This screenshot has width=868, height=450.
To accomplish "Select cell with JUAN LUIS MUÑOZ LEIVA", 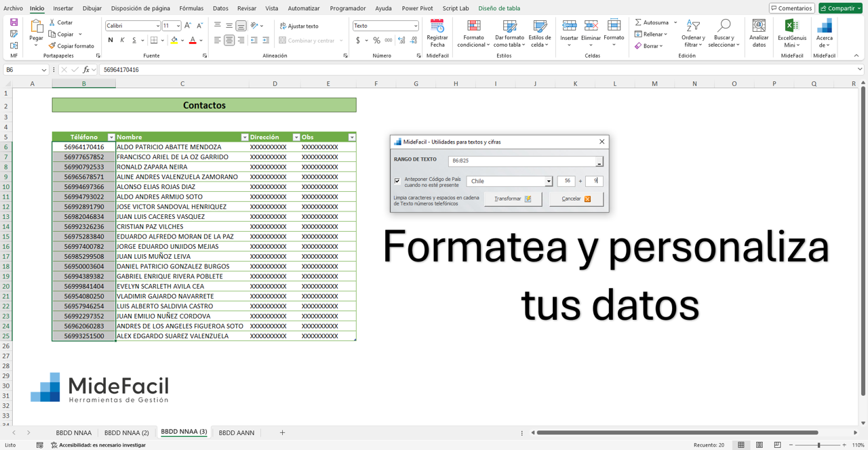I will 182,256.
